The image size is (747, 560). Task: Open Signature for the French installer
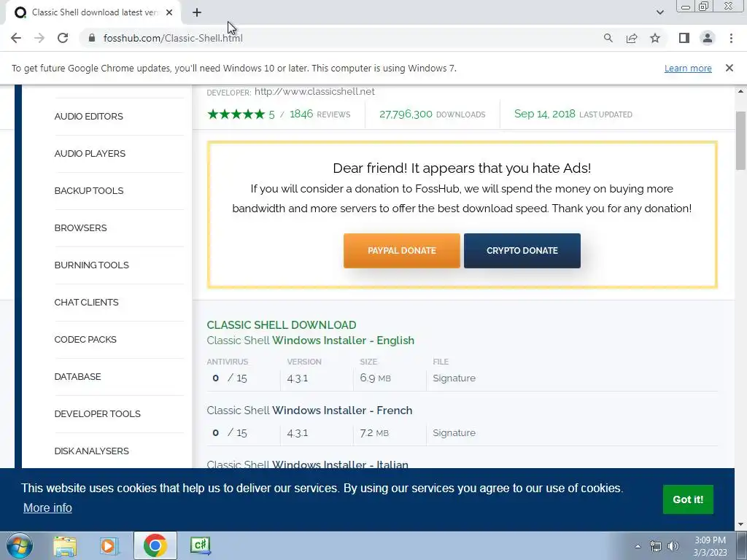454,433
